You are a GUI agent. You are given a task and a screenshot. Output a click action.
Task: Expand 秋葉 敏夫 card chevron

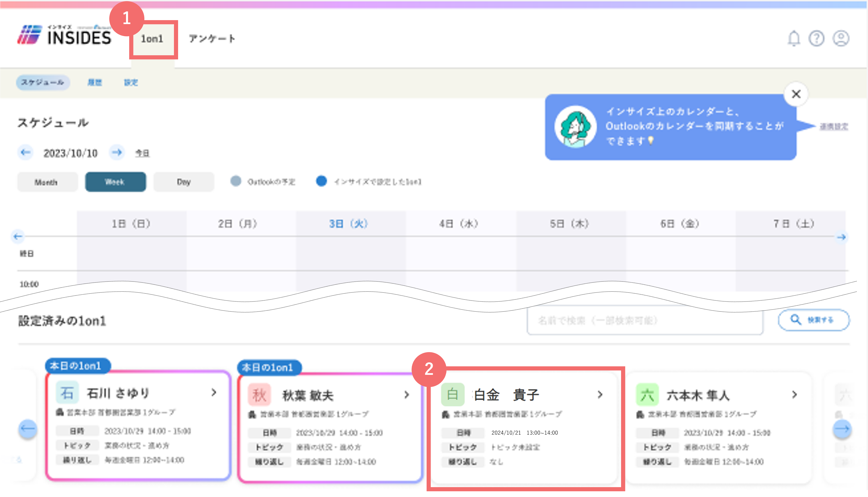coord(406,395)
